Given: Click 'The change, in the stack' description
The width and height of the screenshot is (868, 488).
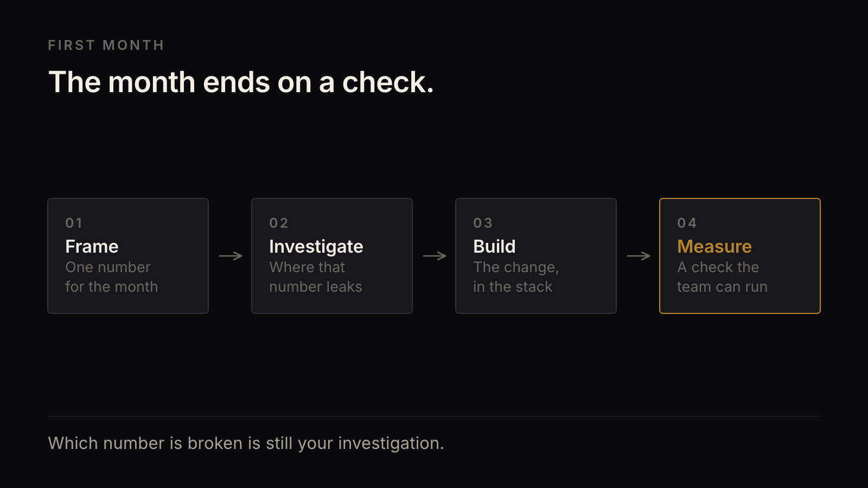Looking at the screenshot, I should (516, 277).
